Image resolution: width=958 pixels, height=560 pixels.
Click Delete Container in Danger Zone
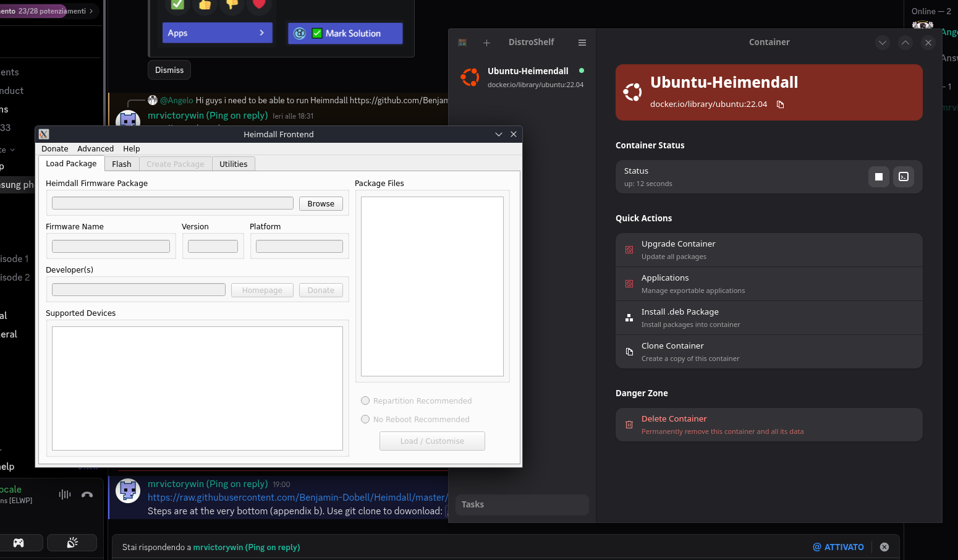(769, 425)
